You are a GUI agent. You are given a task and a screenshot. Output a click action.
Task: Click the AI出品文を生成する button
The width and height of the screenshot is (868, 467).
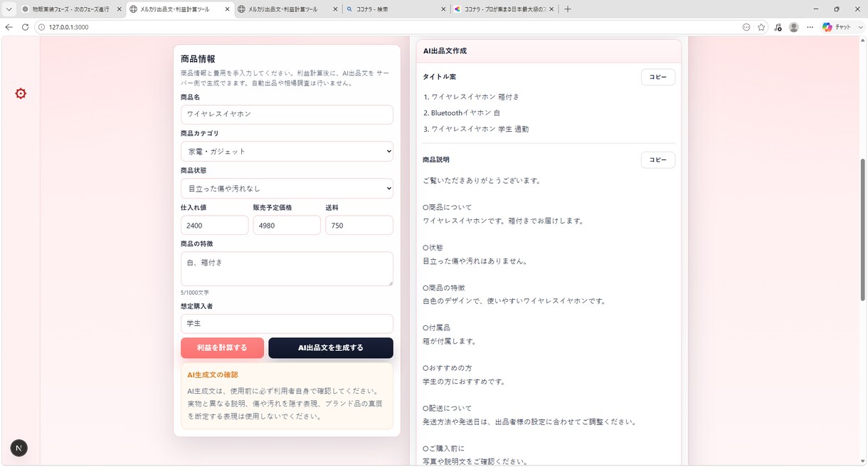[331, 347]
